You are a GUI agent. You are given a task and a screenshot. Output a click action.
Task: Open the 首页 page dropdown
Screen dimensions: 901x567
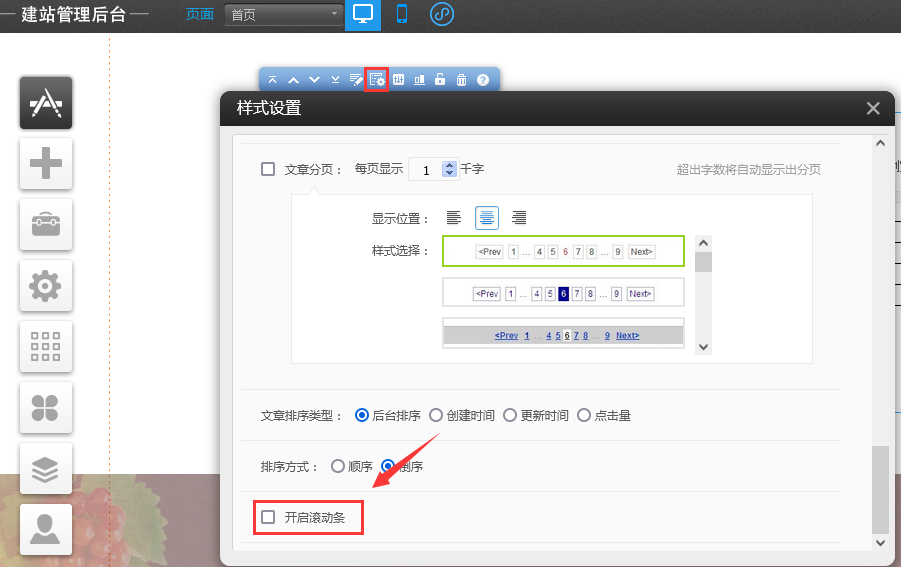coord(284,15)
